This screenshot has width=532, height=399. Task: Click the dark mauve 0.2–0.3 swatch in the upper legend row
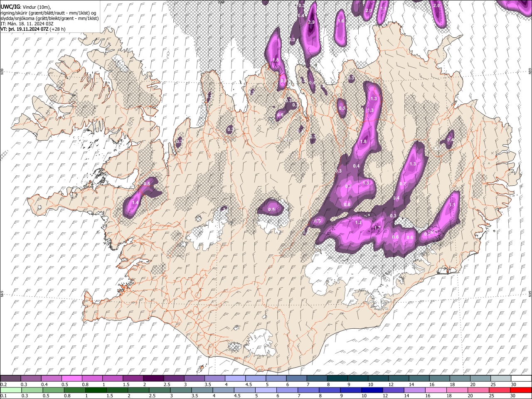(x=11, y=379)
